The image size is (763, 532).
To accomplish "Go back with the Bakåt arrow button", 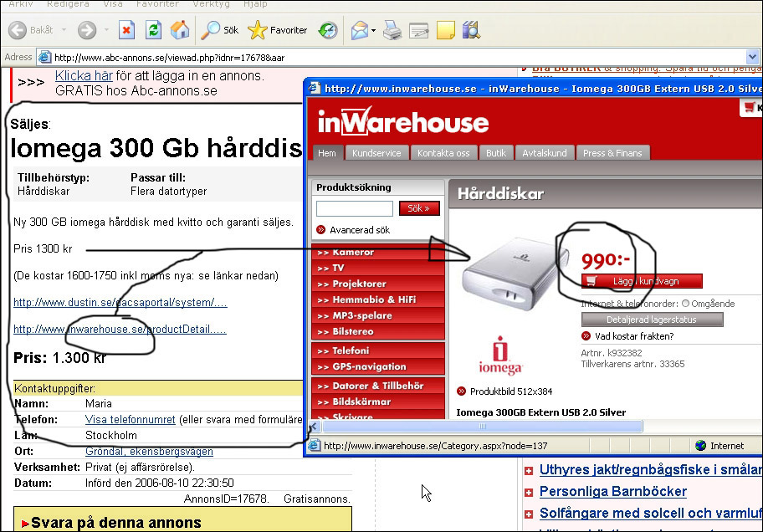I will (x=18, y=30).
